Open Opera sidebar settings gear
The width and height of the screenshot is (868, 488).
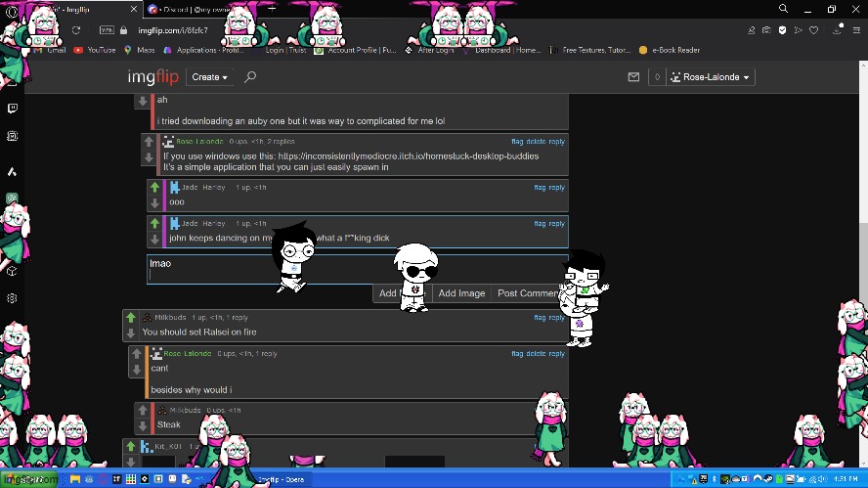(x=12, y=298)
